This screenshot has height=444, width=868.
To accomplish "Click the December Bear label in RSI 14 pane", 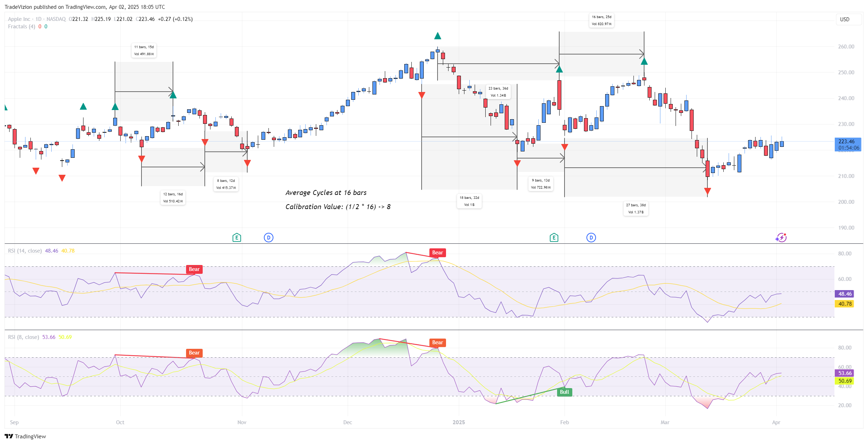I will coord(438,253).
